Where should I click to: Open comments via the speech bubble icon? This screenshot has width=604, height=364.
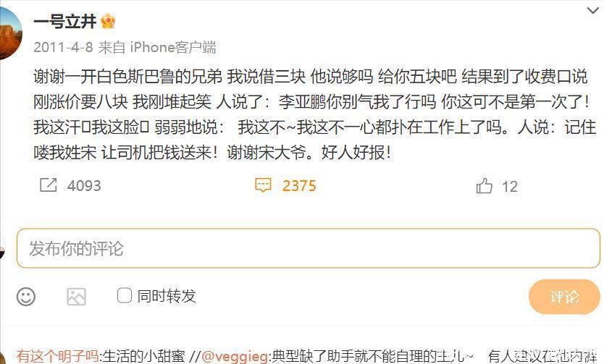[x=263, y=185]
